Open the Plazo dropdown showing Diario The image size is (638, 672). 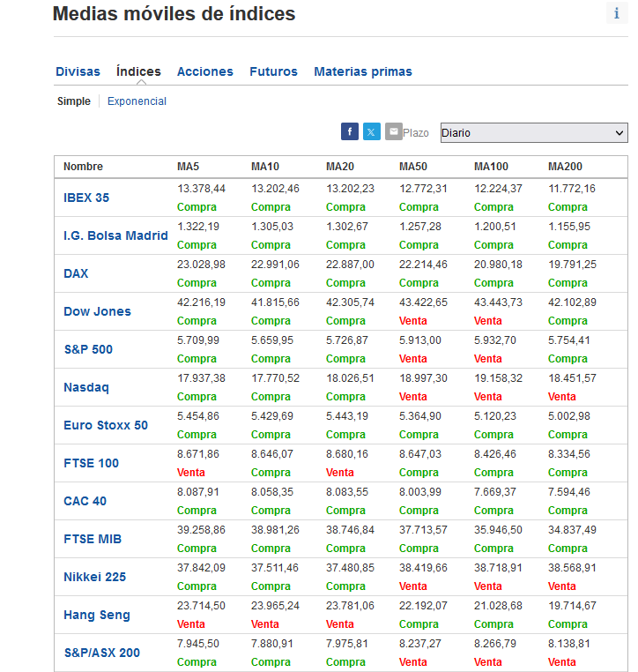pos(534,133)
